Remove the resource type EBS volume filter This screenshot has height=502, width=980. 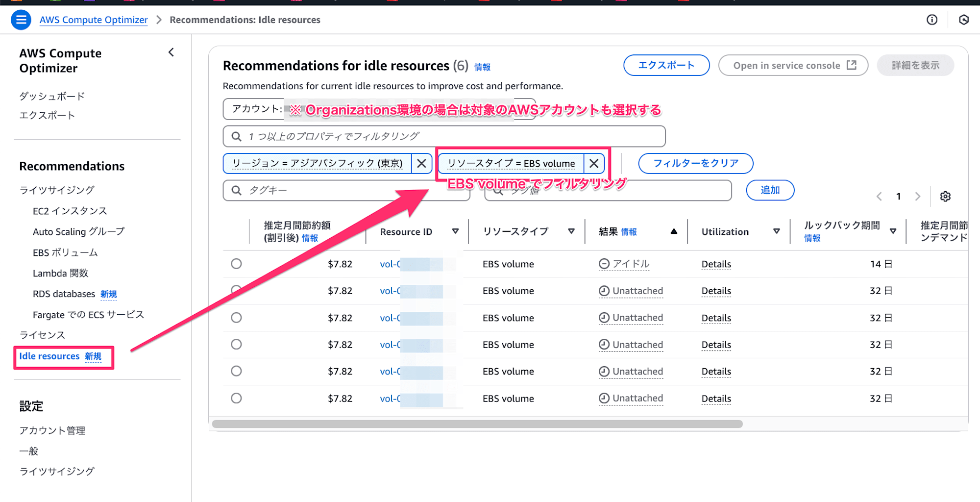tap(594, 163)
